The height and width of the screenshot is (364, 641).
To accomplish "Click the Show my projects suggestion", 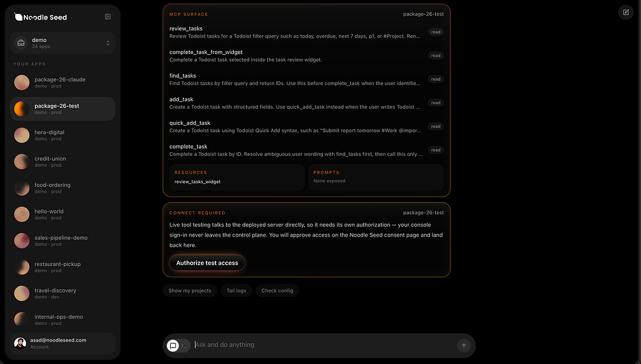I will [x=190, y=291].
